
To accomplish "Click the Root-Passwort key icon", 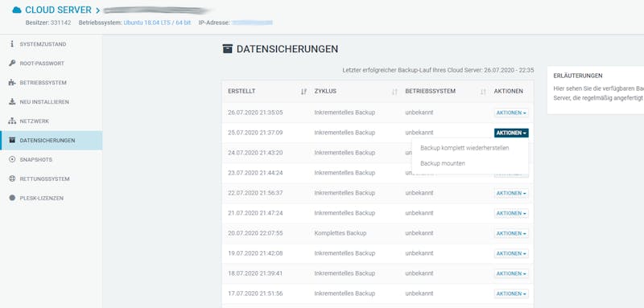I will tap(12, 64).
